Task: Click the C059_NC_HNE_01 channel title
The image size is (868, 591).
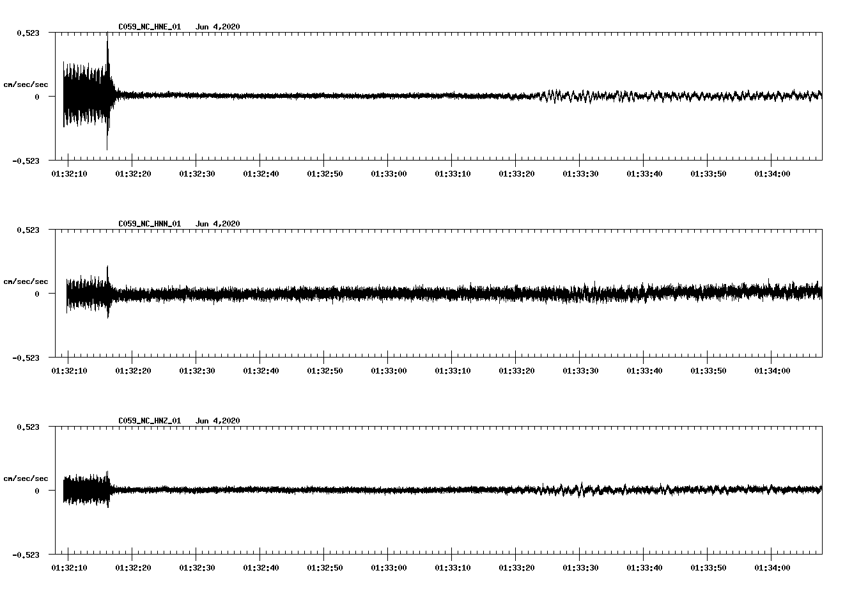Action: 150,27
